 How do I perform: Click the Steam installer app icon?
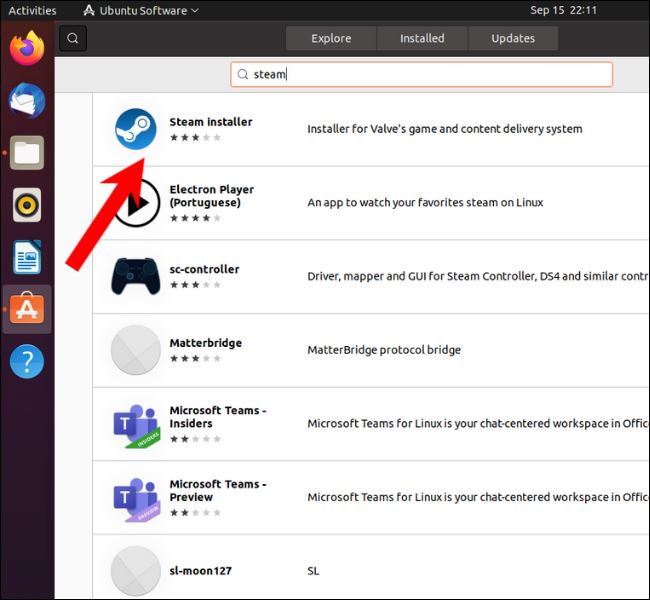134,130
